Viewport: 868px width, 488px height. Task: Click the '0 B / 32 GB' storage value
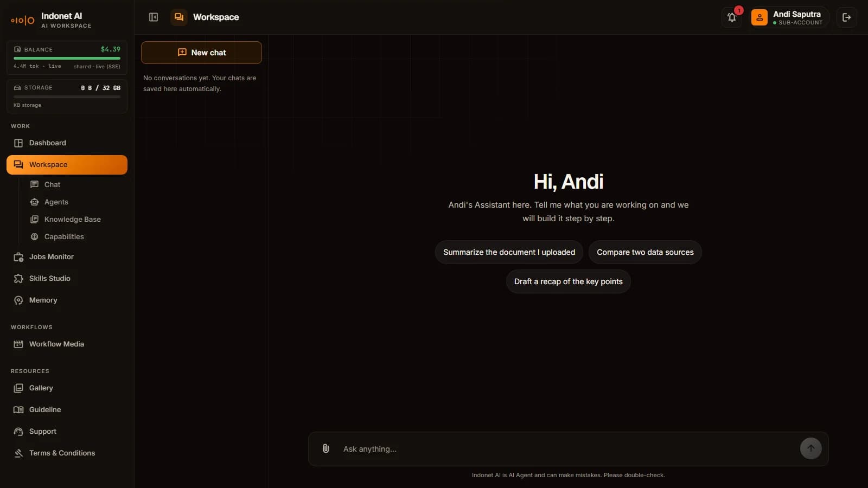pyautogui.click(x=100, y=88)
